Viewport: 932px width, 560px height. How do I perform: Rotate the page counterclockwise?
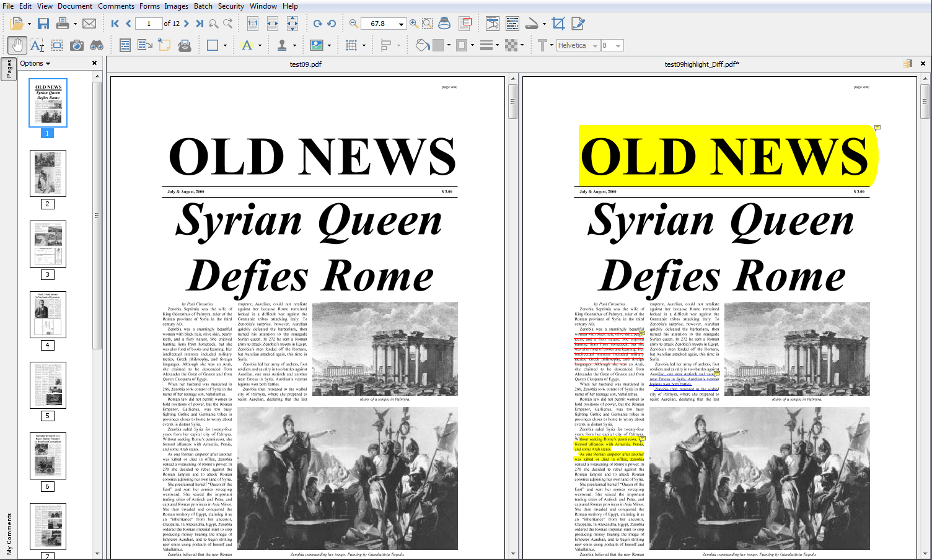[332, 24]
